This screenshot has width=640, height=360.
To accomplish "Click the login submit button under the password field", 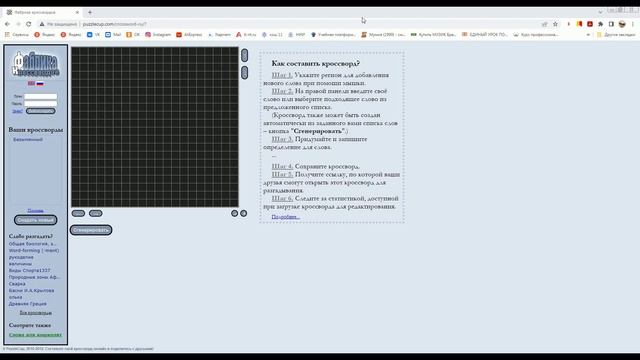I will coord(40,111).
